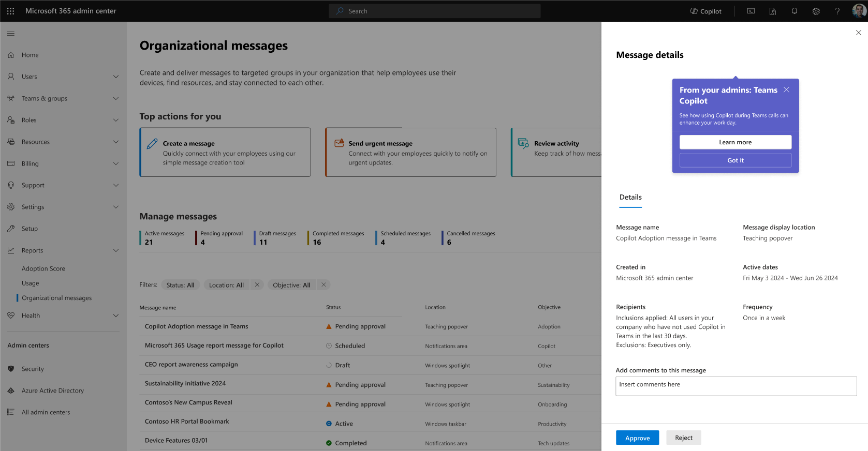The height and width of the screenshot is (451, 868).
Task: Click the Users person icon
Action: coord(11,77)
